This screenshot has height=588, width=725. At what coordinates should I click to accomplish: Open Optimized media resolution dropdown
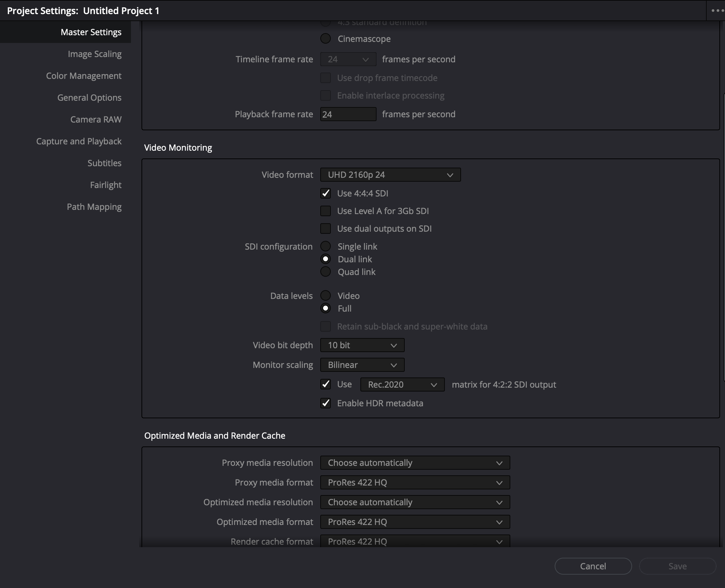(415, 502)
